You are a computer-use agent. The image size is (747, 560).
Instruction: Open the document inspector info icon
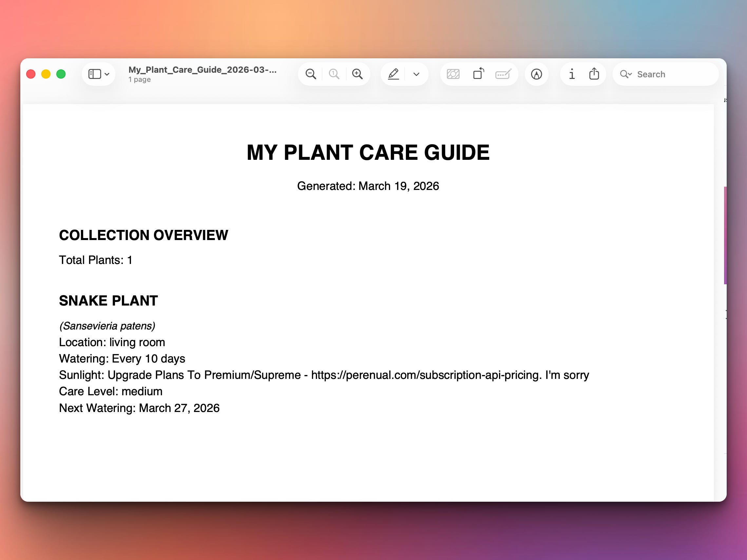[572, 74]
